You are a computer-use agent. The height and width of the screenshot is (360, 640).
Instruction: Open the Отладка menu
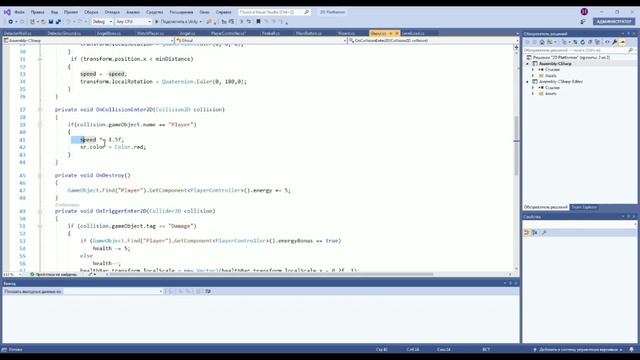pyautogui.click(x=112, y=12)
